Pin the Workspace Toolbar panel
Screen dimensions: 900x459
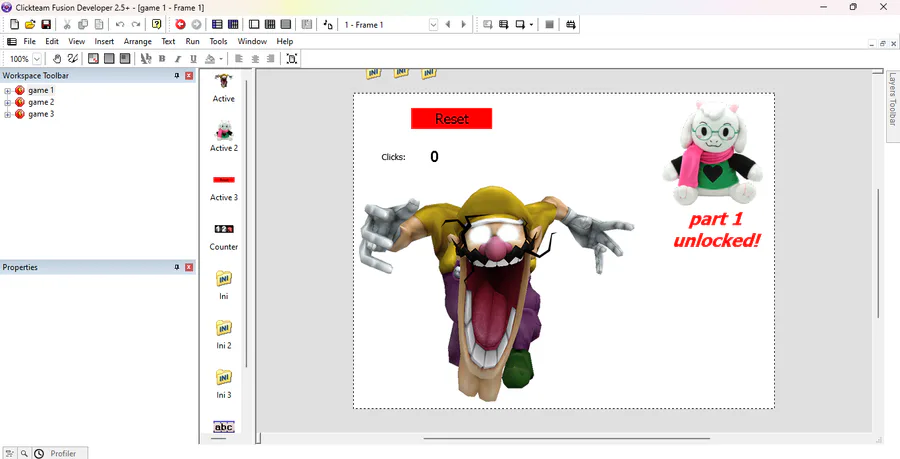[x=177, y=75]
